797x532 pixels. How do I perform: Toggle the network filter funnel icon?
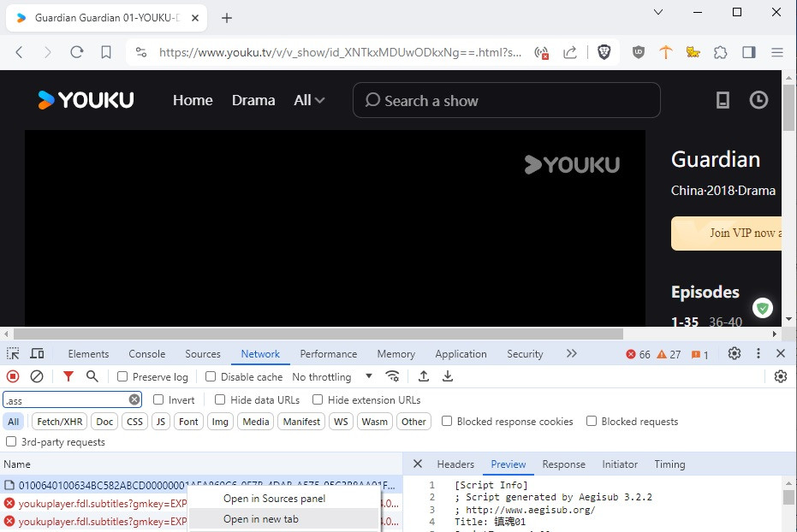coord(68,376)
